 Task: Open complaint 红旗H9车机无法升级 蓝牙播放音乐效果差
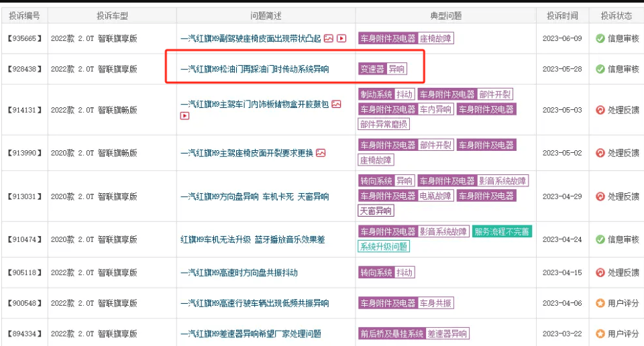pyautogui.click(x=253, y=239)
